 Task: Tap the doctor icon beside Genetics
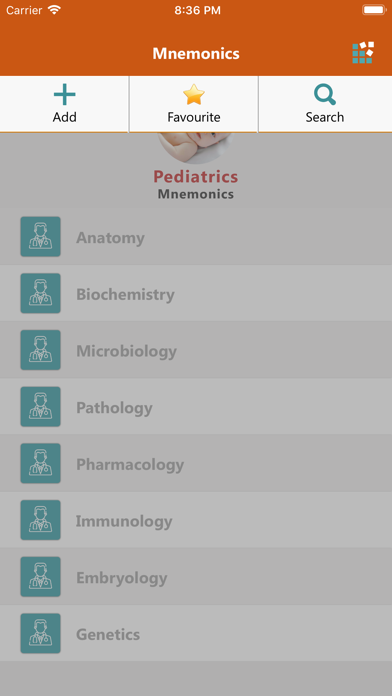point(40,633)
